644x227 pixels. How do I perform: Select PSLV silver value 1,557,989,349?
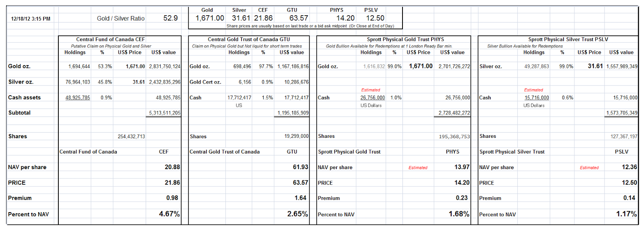(x=622, y=66)
